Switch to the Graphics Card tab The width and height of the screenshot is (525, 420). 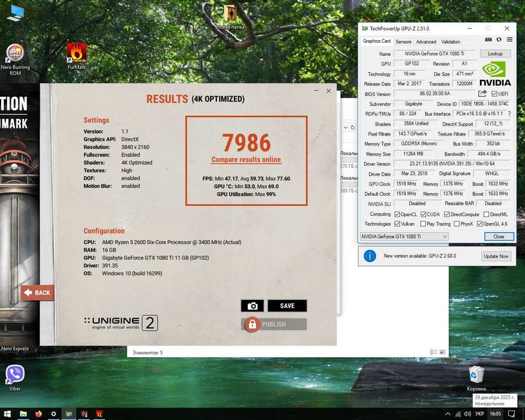[x=377, y=41]
